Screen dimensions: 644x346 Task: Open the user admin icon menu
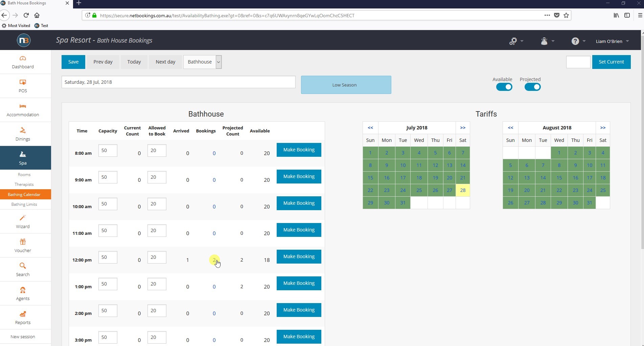[x=547, y=41]
